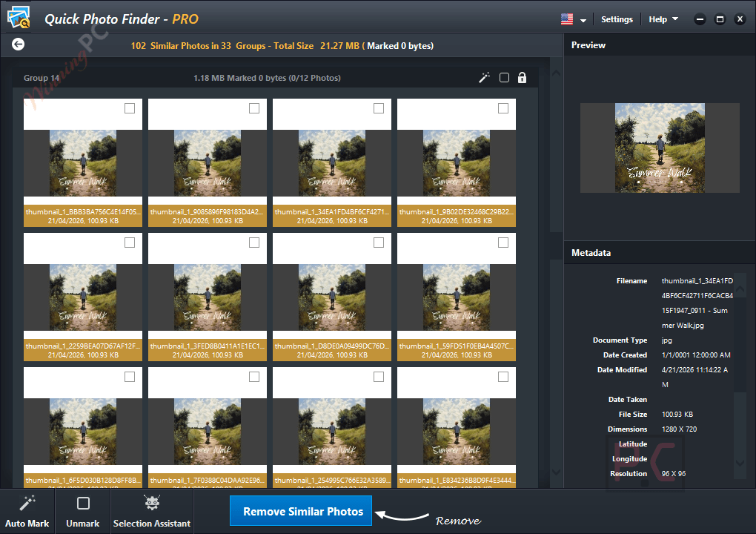Click the Summer Walk preview image
This screenshot has height=534, width=756.
click(660, 148)
